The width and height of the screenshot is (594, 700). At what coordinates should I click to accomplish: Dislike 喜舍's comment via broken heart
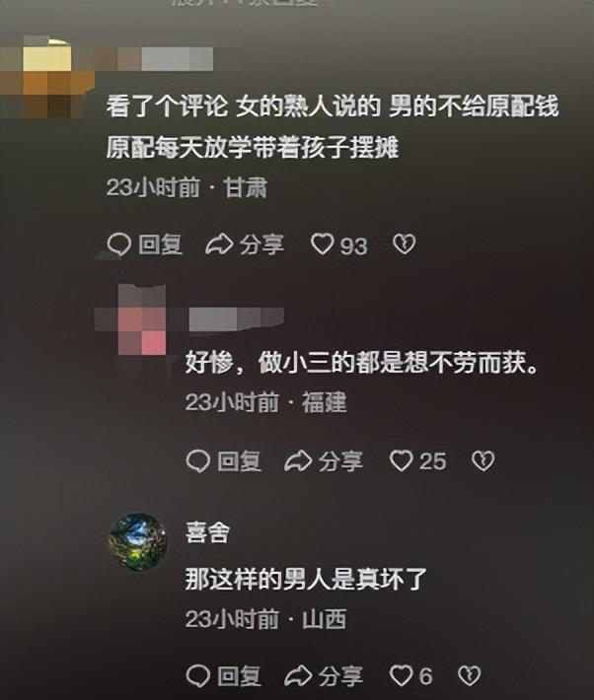click(x=470, y=676)
